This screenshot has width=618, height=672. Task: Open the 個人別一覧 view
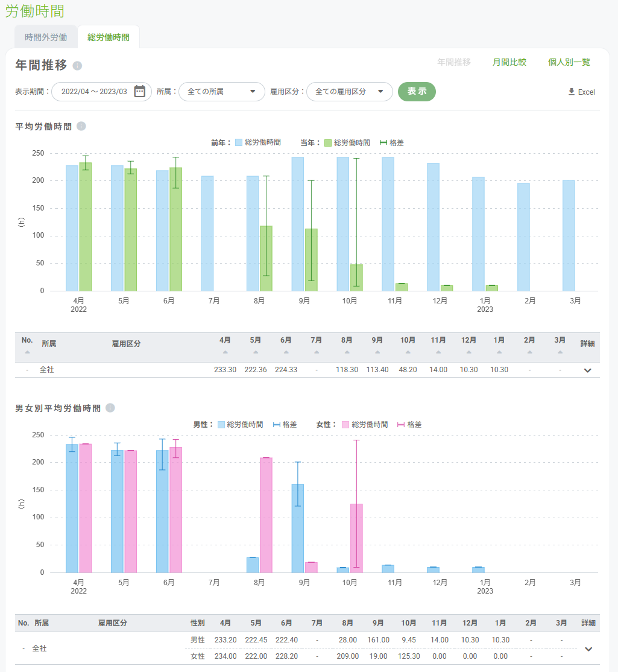(569, 62)
